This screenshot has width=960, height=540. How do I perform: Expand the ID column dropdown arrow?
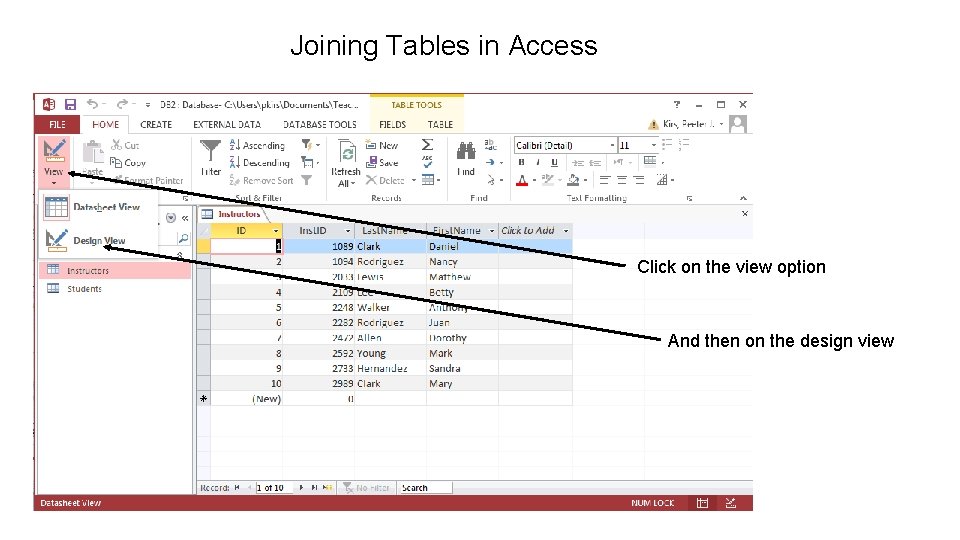[x=276, y=231]
